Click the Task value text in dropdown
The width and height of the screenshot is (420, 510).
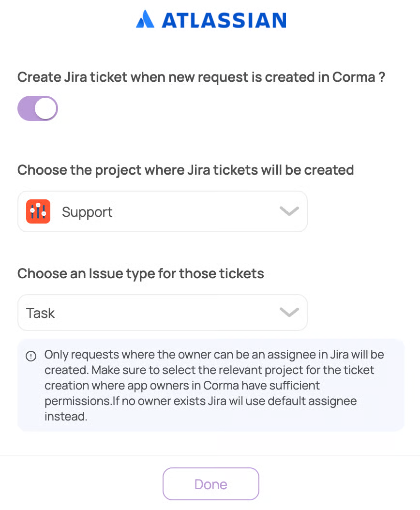41,313
